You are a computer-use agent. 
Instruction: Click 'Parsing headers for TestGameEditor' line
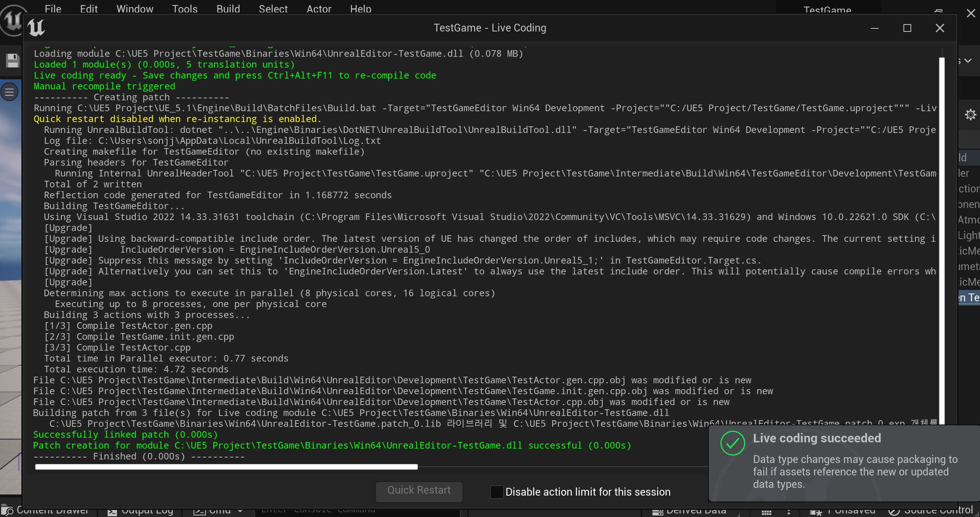coord(136,162)
